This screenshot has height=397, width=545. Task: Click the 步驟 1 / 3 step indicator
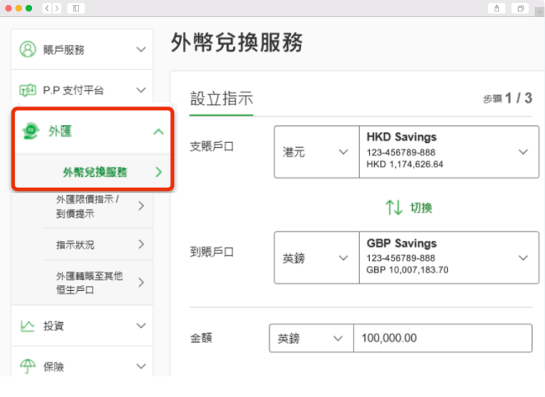click(507, 98)
